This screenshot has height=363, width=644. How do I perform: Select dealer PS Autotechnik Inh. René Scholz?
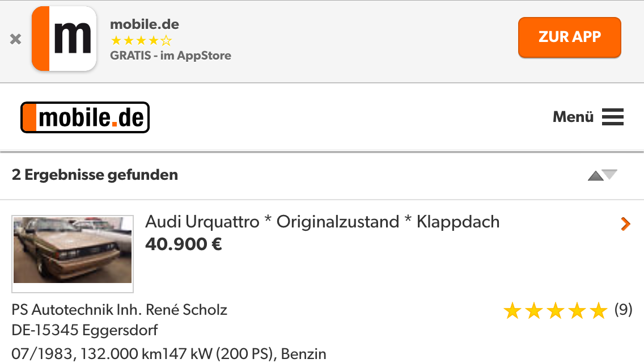[120, 310]
